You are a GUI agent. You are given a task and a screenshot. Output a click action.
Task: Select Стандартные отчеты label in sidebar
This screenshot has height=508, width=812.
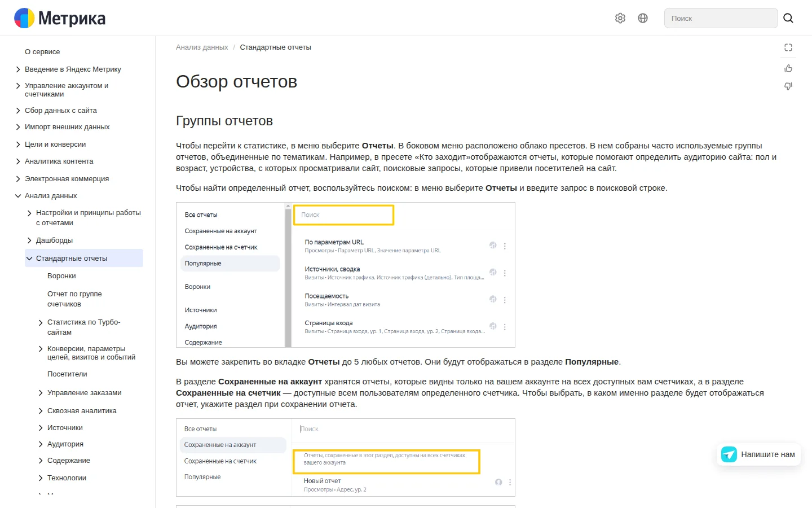pyautogui.click(x=72, y=259)
